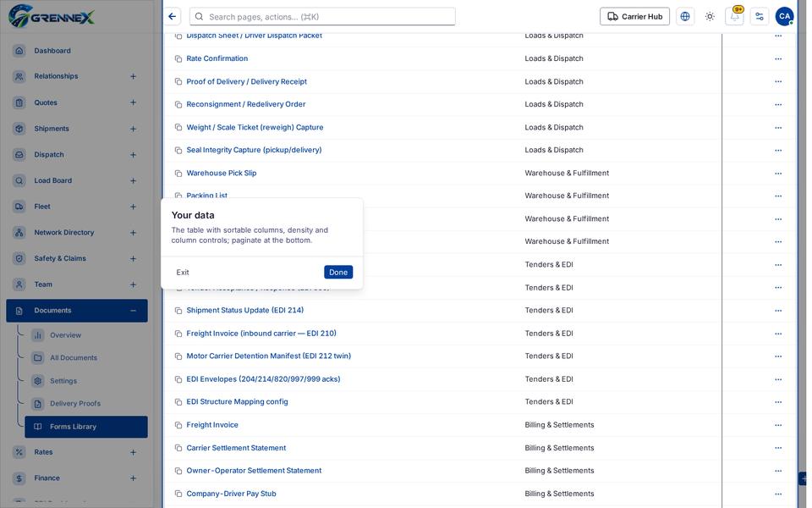Open Freight Invoice (inbound carrier — EDI 210)
Viewport: 812px width, 508px height.
[x=261, y=334]
